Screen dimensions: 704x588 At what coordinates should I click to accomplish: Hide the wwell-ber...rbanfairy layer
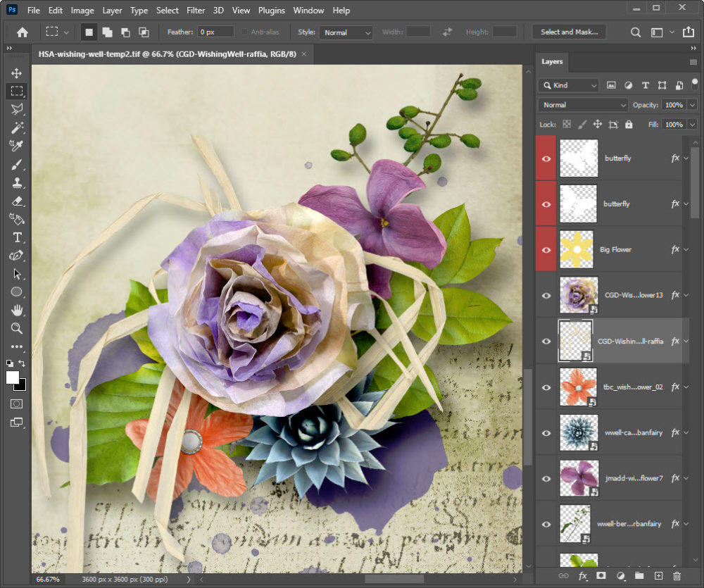[546, 524]
